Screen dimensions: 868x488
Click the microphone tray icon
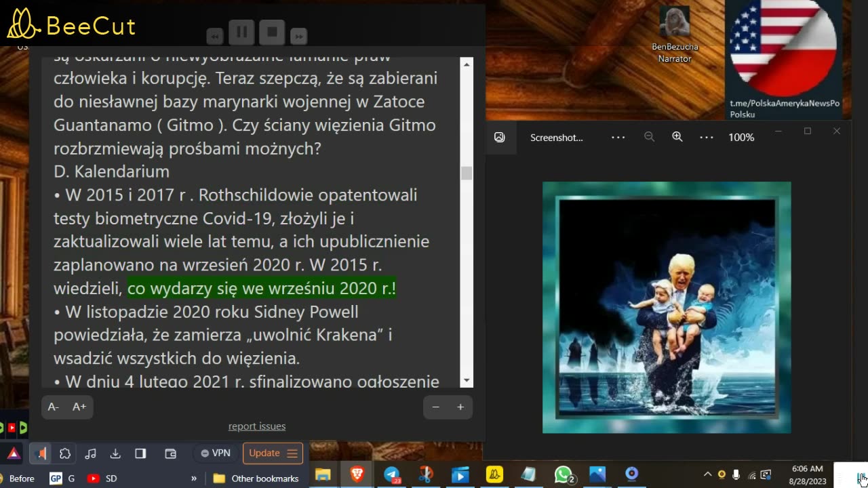[736, 474]
